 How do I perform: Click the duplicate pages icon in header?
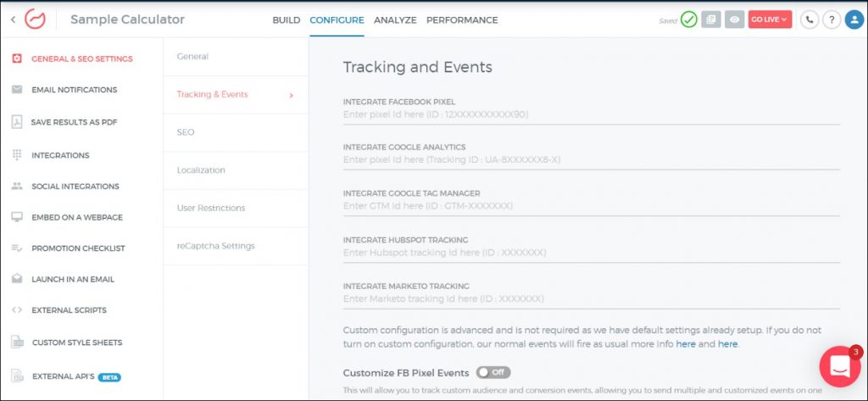[711, 19]
